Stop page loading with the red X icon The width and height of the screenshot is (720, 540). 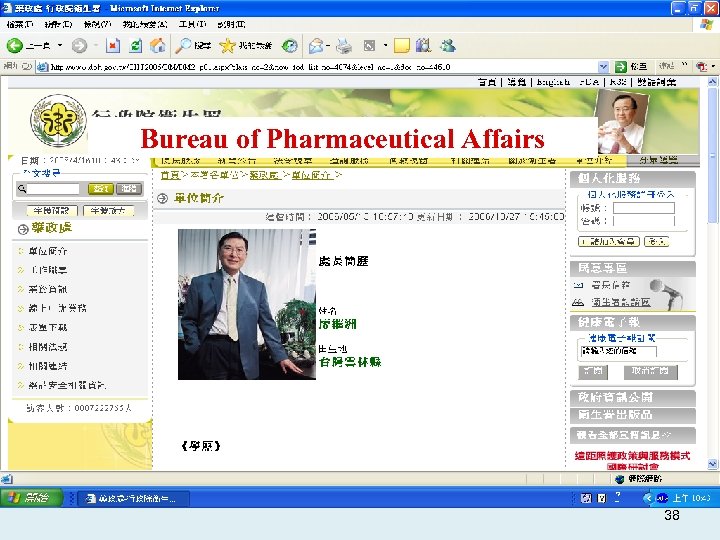(x=113, y=45)
